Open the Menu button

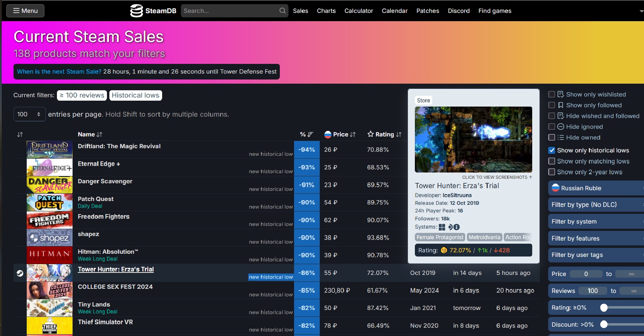coord(25,11)
